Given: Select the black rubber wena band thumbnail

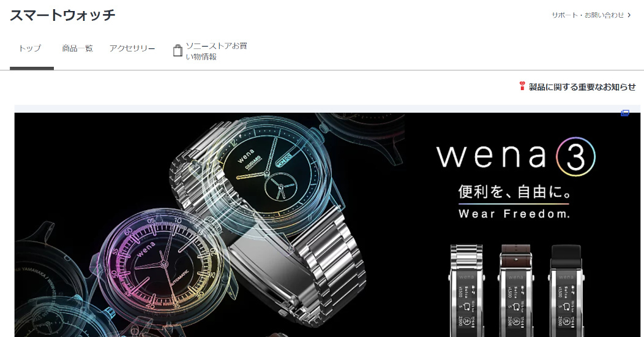Looking at the screenshot, I should tap(566, 290).
